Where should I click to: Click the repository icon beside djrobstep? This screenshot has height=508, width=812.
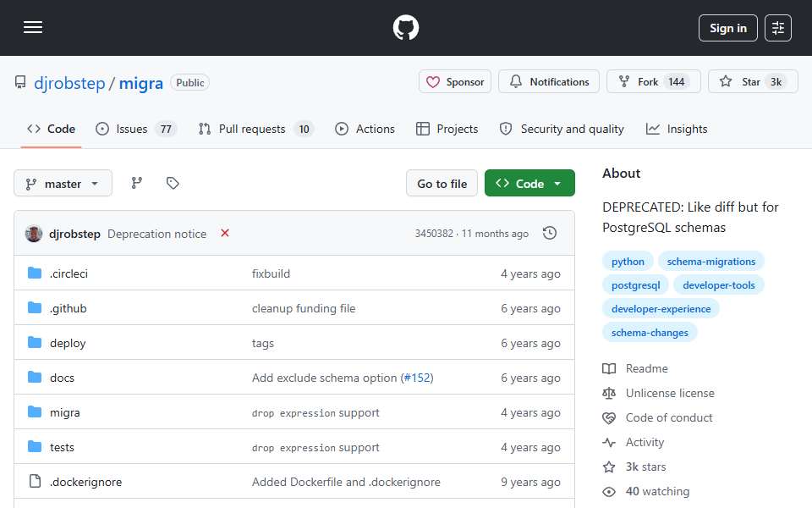[x=20, y=82]
